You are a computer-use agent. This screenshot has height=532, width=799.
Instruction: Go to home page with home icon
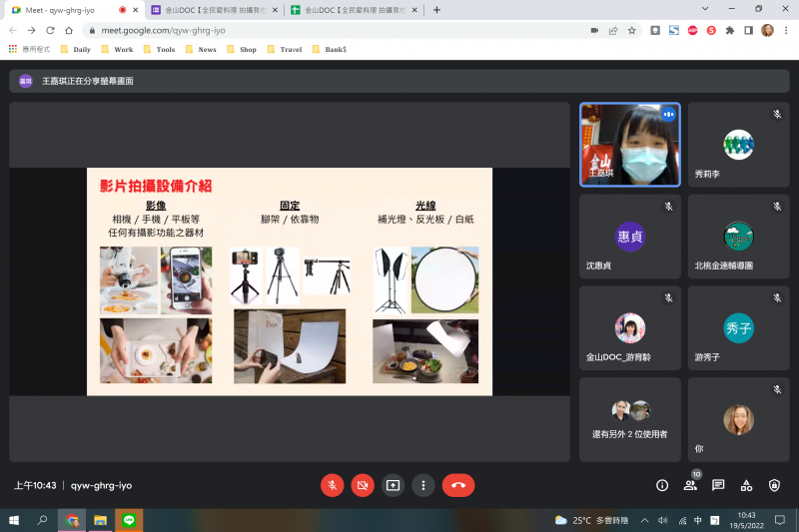click(x=69, y=31)
